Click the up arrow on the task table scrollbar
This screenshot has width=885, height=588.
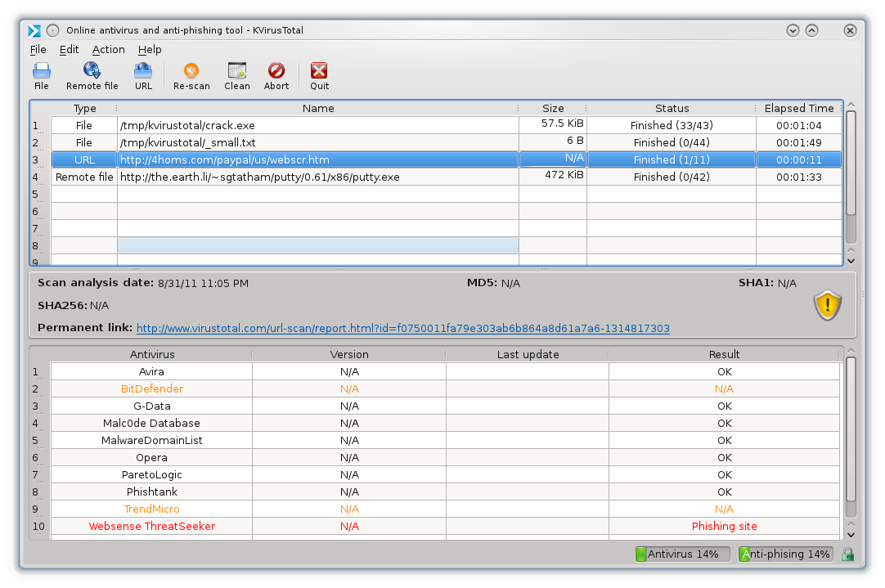point(851,105)
